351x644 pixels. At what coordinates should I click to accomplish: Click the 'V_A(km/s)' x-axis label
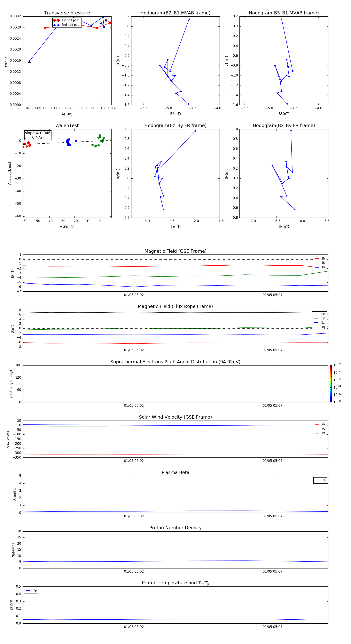point(67,227)
